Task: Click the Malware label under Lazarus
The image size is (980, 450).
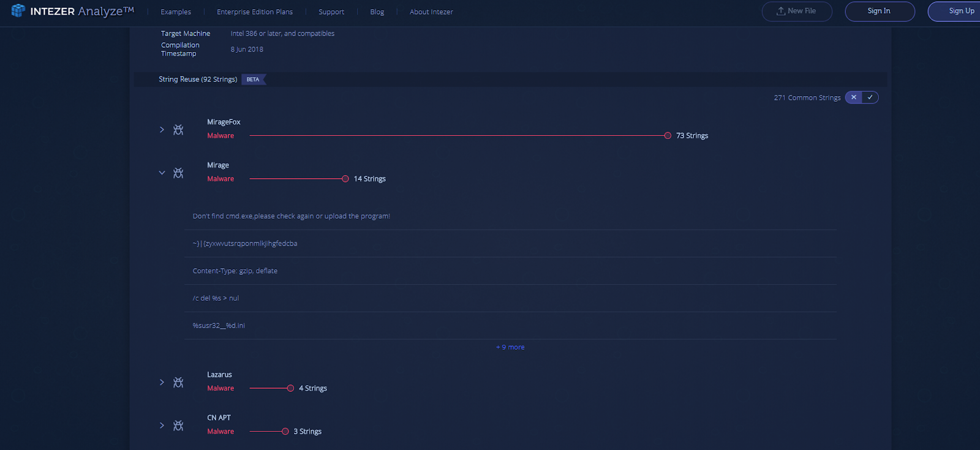Action: 221,388
